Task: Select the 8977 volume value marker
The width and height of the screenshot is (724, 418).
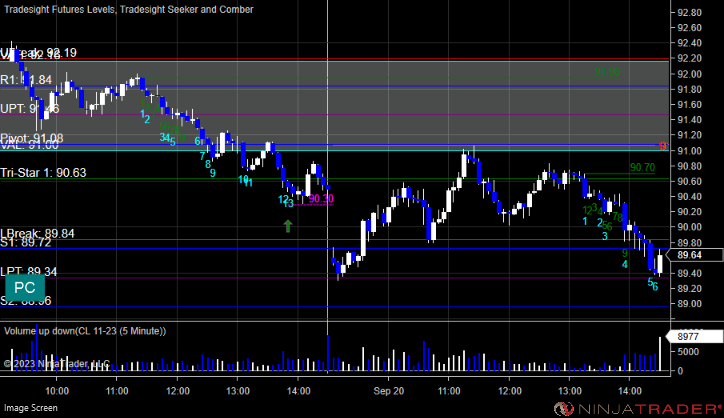Action: [x=694, y=337]
